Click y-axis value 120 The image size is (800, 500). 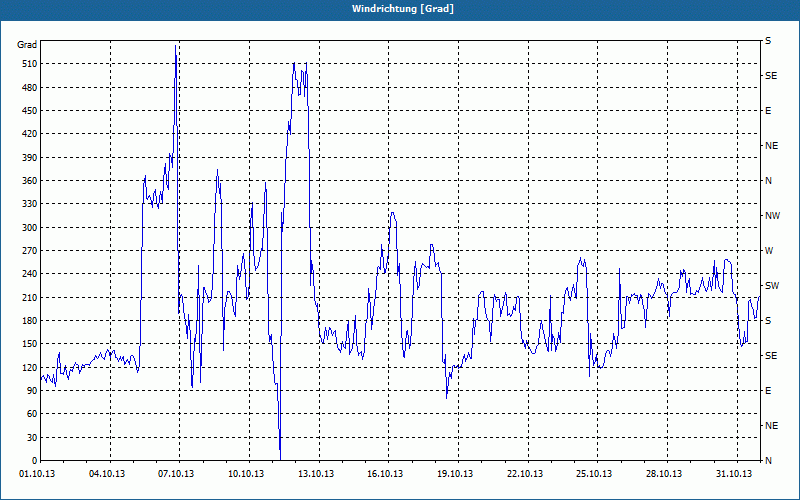tap(30, 367)
